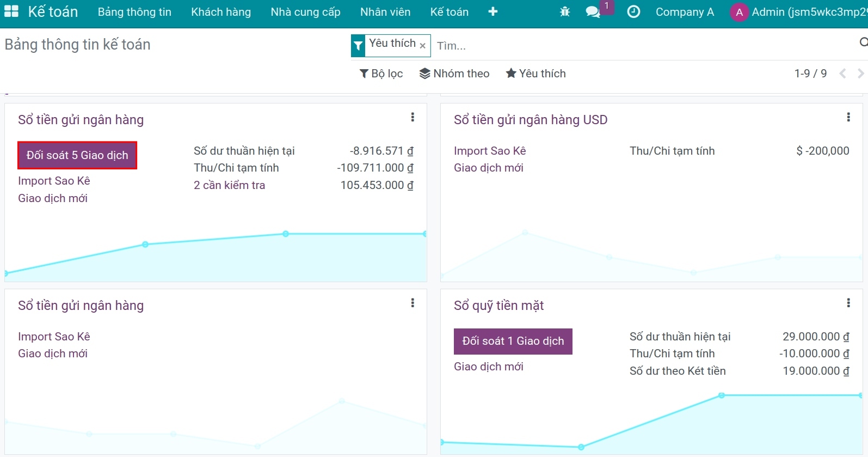Click the plus icon in top menu

(x=493, y=11)
